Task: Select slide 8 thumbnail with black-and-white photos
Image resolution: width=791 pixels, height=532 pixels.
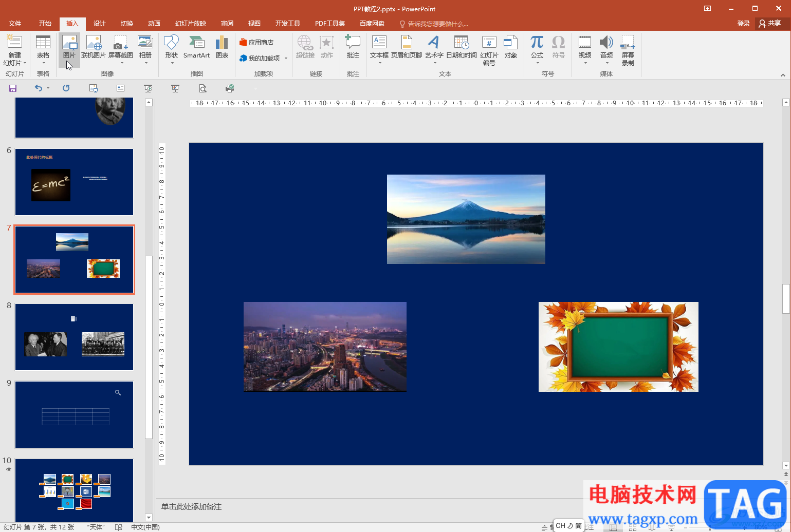Action: coord(75,337)
